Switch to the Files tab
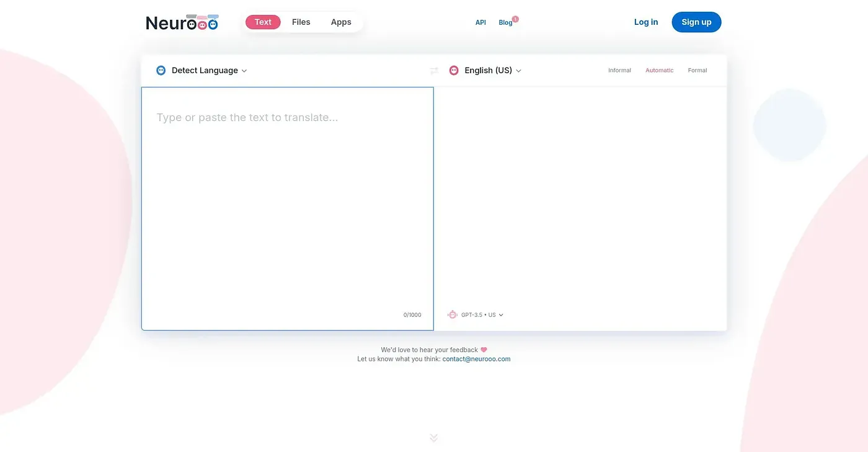 [x=301, y=22]
